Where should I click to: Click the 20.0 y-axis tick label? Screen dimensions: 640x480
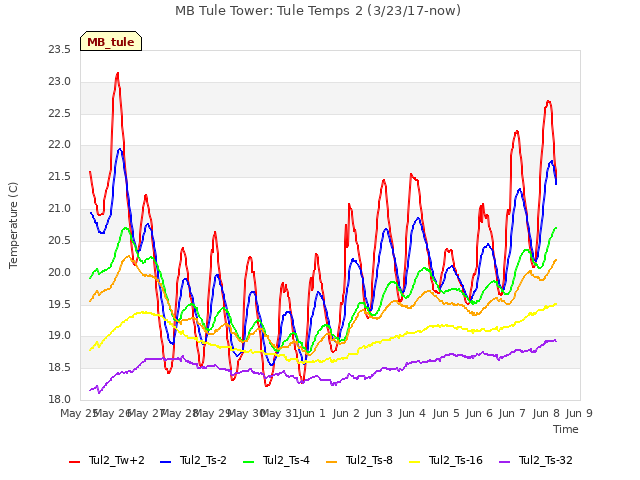click(x=60, y=272)
